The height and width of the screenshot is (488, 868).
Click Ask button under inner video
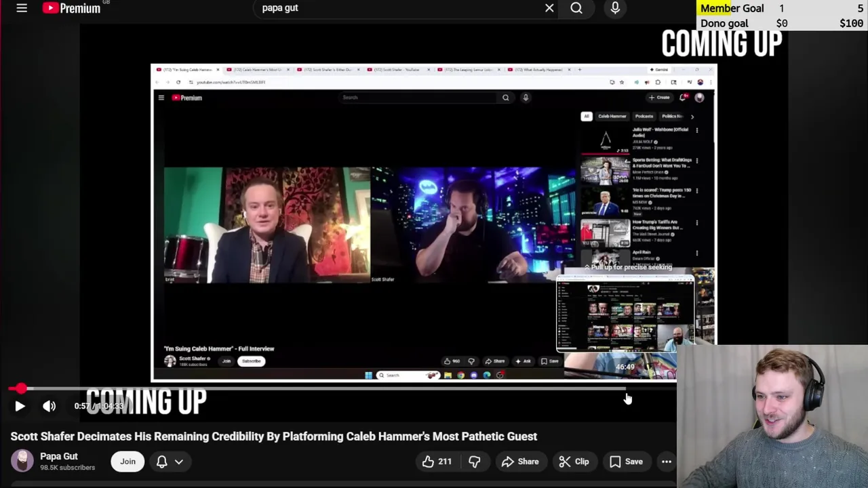pos(522,361)
